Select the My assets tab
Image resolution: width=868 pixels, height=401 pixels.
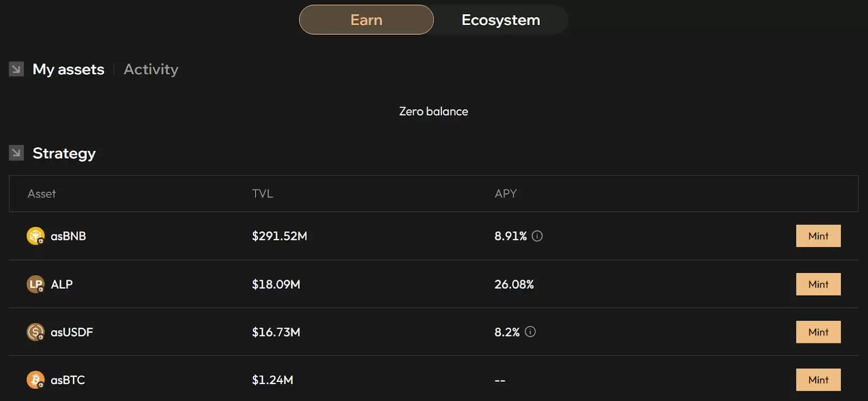click(x=68, y=69)
